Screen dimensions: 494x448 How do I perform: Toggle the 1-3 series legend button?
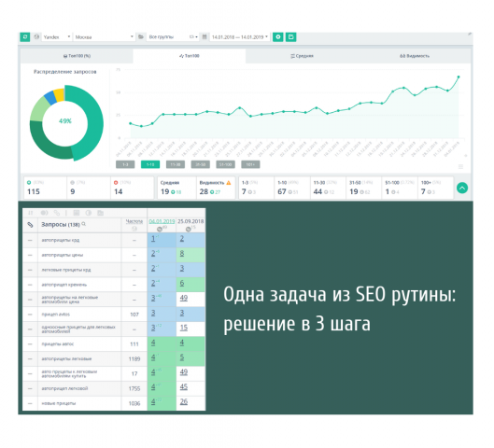[125, 164]
